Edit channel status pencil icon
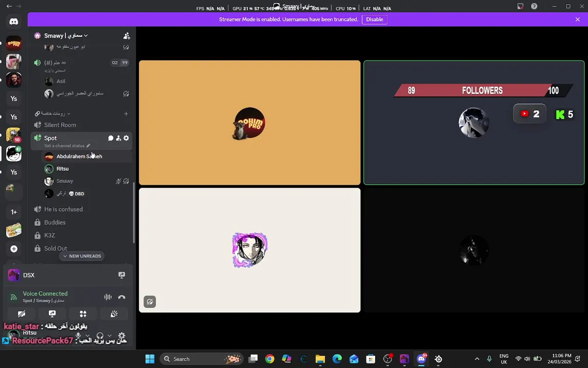 tap(88, 146)
